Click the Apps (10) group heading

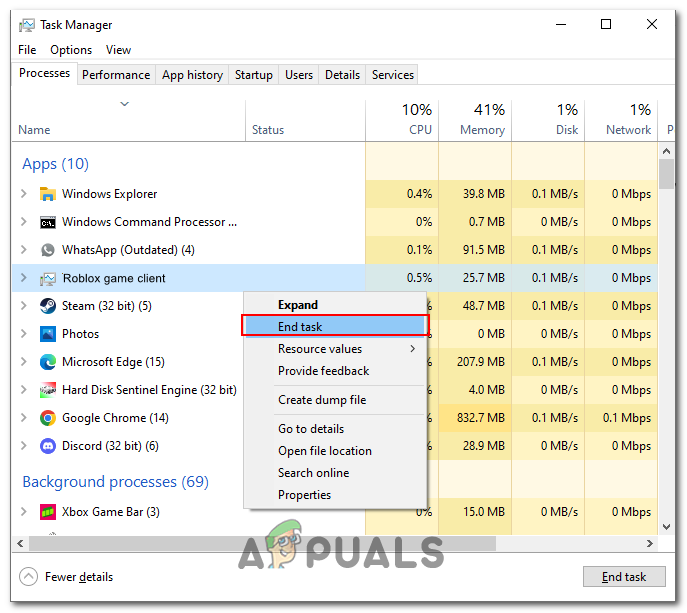pyautogui.click(x=55, y=164)
